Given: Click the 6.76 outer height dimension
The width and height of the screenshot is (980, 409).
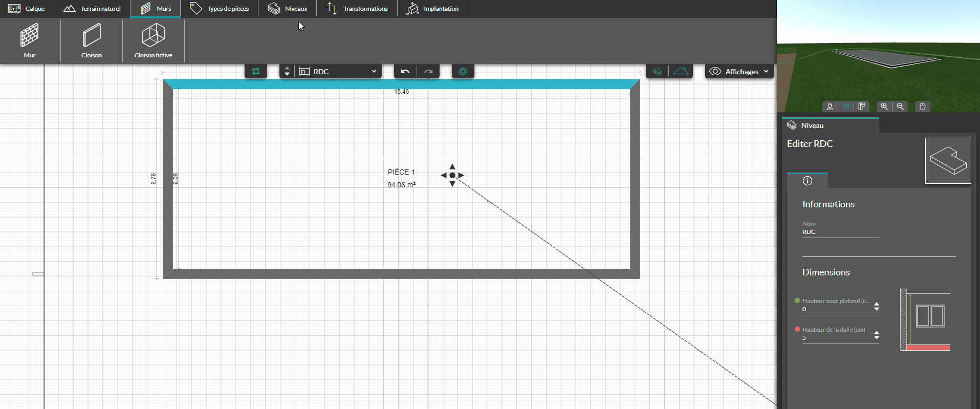Looking at the screenshot, I should pyautogui.click(x=154, y=179).
